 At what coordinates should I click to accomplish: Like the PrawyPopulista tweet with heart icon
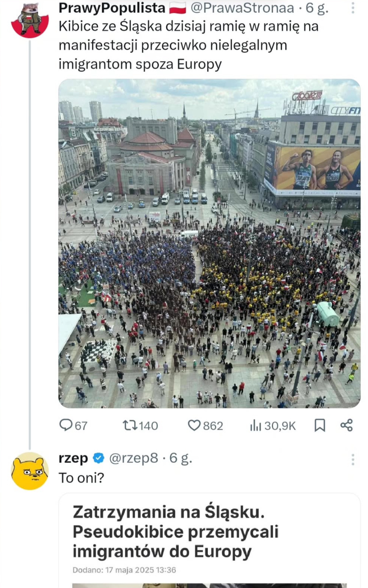(x=194, y=425)
